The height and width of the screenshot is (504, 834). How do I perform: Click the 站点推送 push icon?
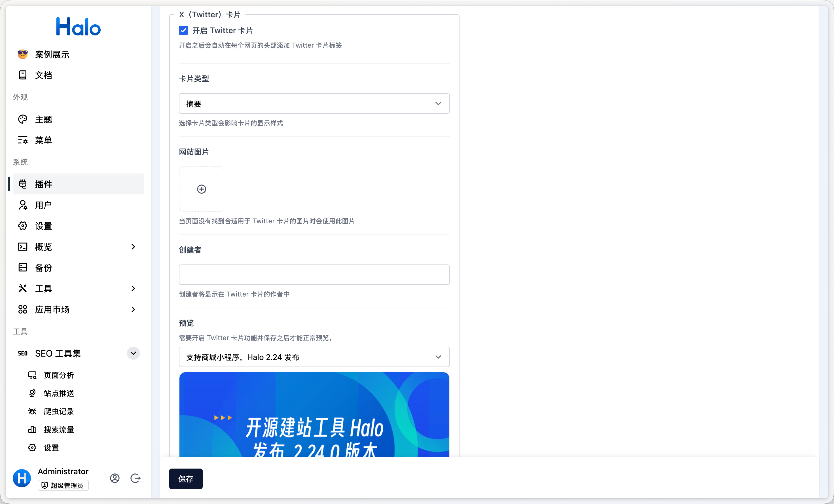[32, 393]
